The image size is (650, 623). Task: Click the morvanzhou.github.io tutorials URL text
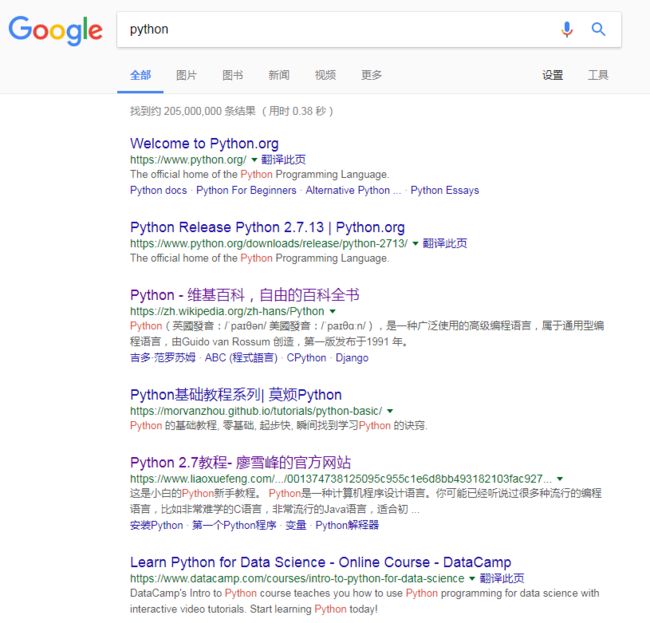coord(256,411)
